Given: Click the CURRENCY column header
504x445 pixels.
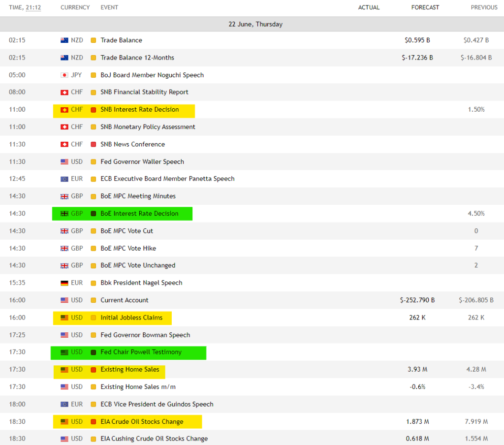Looking at the screenshot, I should pos(75,7).
